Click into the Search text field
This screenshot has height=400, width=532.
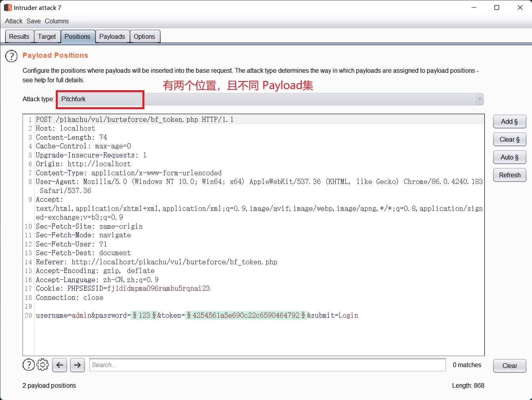pos(267,365)
